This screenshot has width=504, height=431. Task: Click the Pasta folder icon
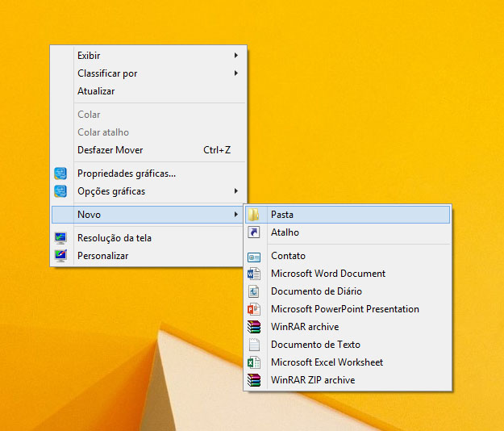pyautogui.click(x=254, y=215)
